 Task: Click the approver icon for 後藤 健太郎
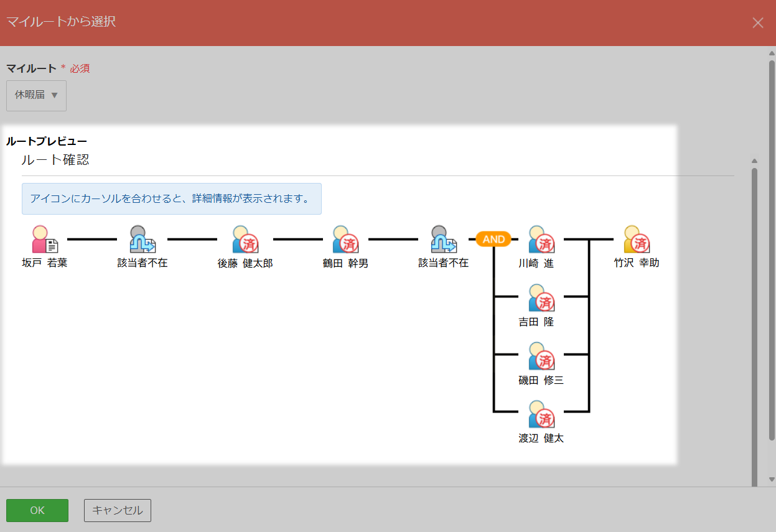(x=245, y=240)
